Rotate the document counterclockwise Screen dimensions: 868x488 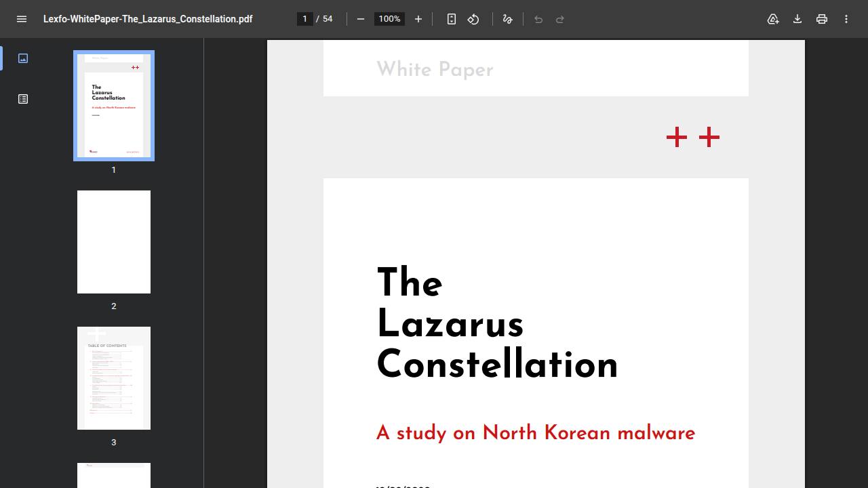[473, 19]
